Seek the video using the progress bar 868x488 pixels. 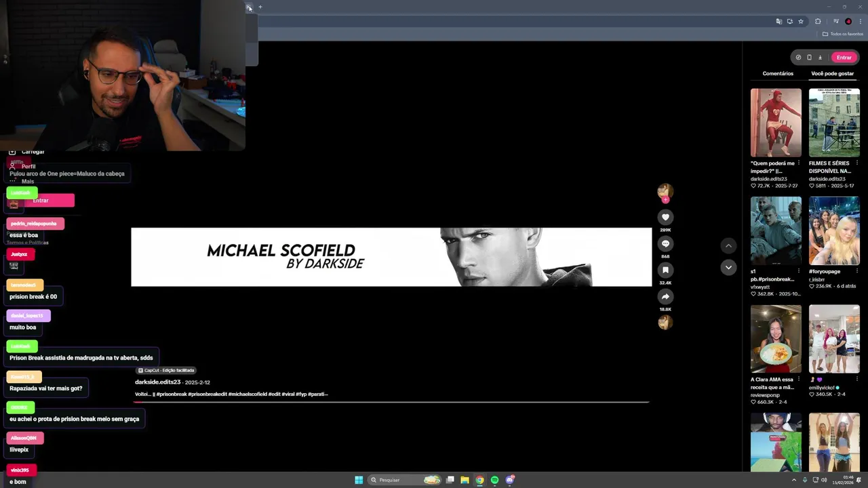tap(391, 402)
